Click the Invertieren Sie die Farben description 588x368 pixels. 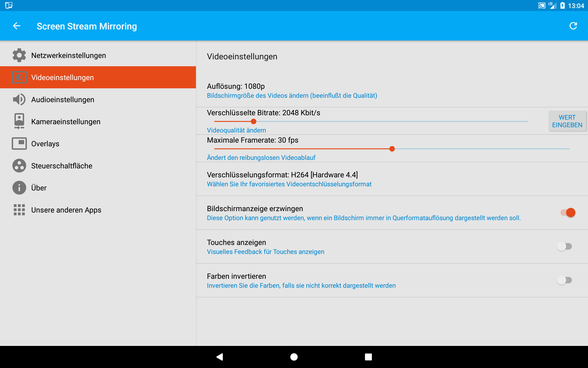[x=301, y=285]
